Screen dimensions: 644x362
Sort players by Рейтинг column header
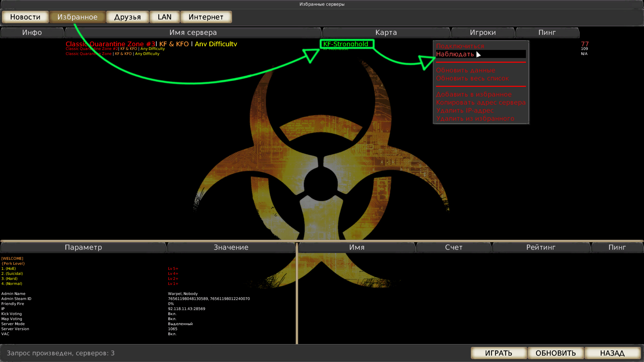[x=541, y=247]
